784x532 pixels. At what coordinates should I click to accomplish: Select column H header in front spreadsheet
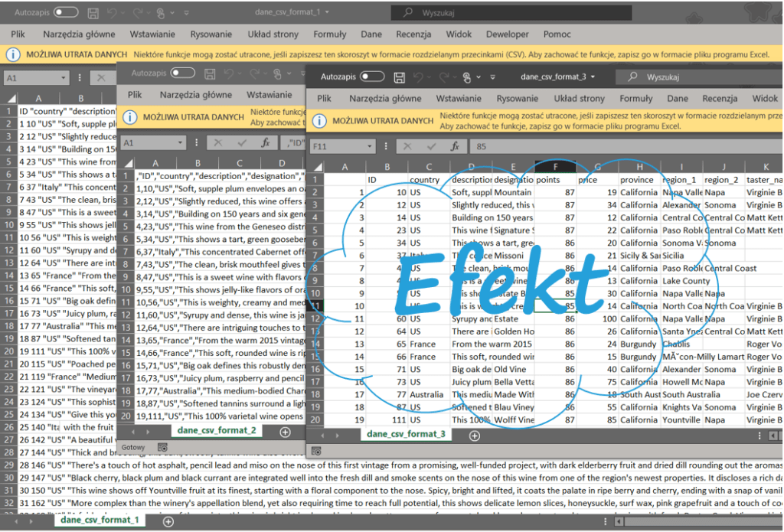tap(639, 167)
